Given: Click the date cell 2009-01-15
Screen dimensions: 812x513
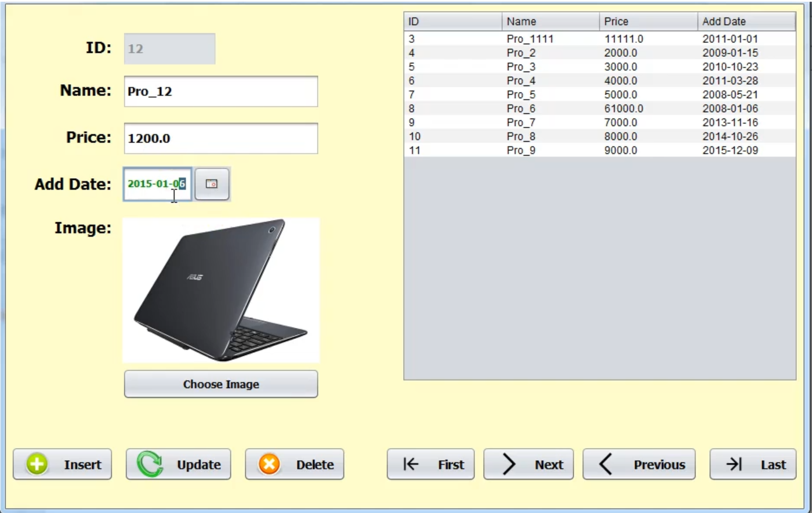Looking at the screenshot, I should pos(746,53).
